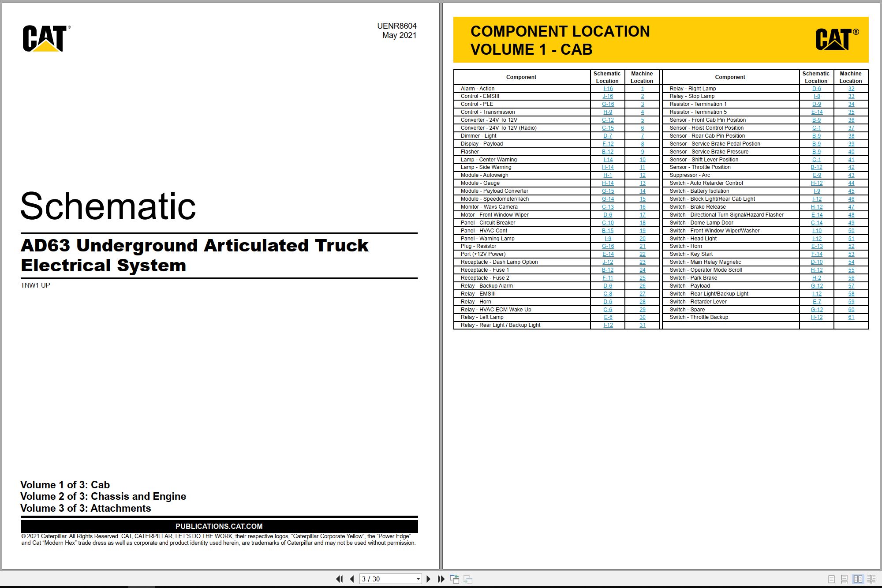Open schematic location F-11 for Receptacle - Fuse 2
Screen dimensions: 882x588
(x=608, y=278)
